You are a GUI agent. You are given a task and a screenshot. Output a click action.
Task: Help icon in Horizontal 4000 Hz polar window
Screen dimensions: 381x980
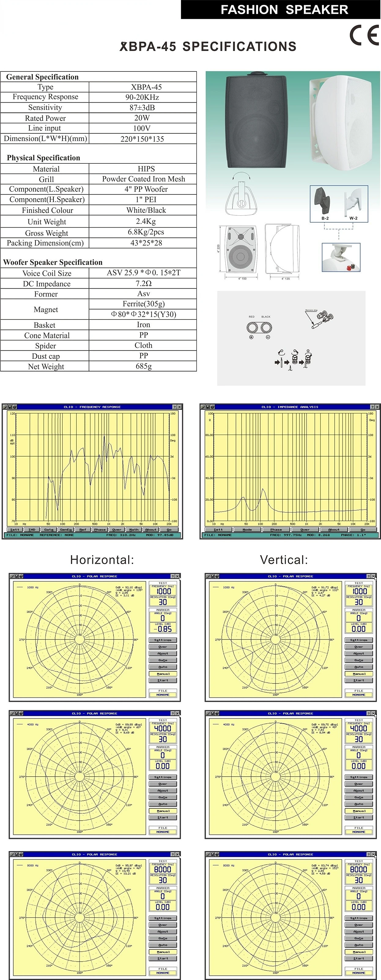tap(172, 713)
